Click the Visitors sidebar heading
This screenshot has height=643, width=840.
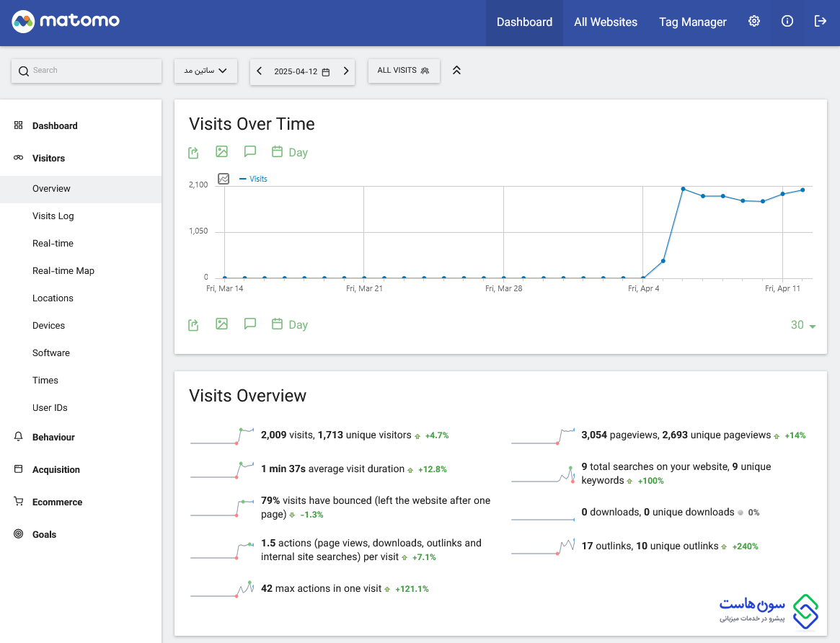(48, 159)
